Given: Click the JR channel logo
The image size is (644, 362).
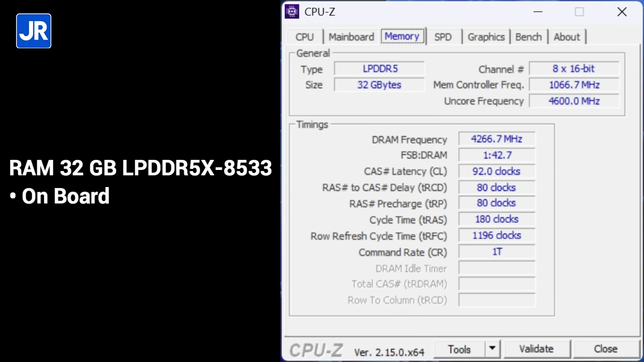Looking at the screenshot, I should 33,31.
